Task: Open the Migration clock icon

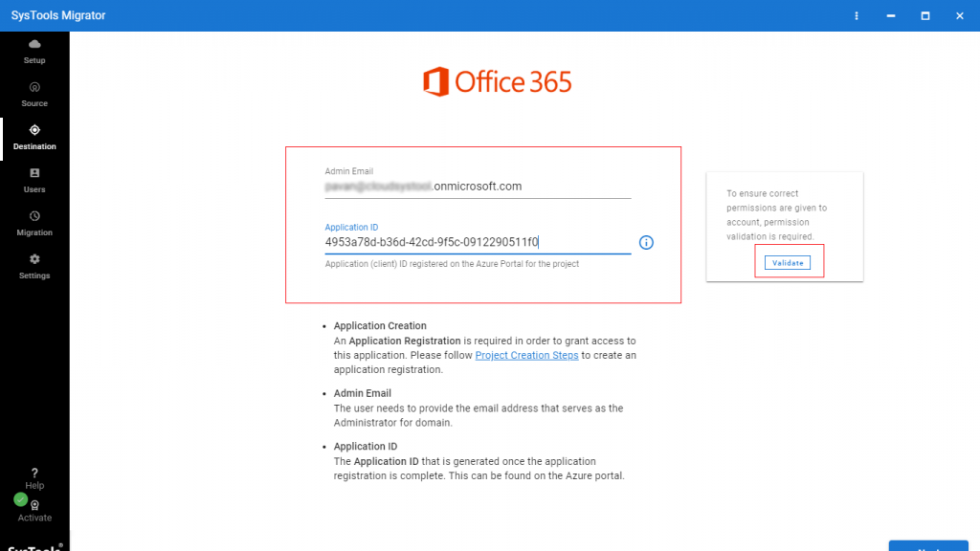Action: click(x=34, y=216)
